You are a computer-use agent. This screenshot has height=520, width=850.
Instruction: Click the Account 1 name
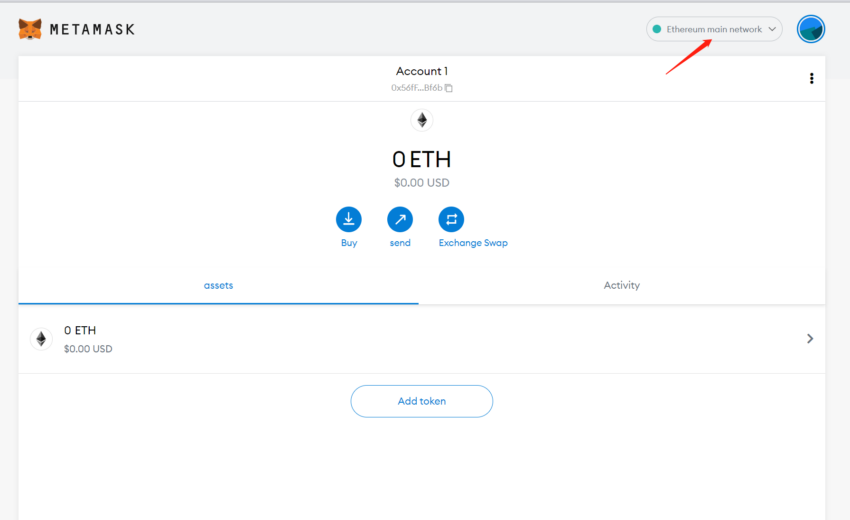point(422,71)
